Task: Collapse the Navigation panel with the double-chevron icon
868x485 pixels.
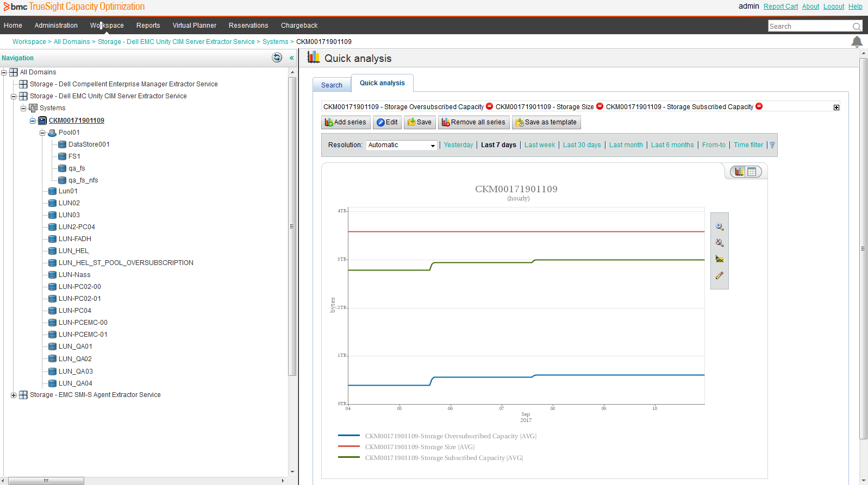Action: pyautogui.click(x=292, y=58)
